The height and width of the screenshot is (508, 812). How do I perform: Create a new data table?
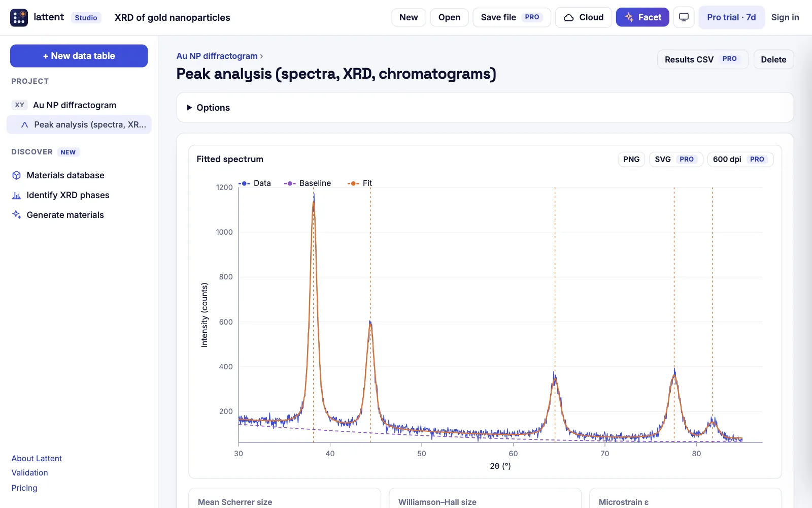(79, 56)
